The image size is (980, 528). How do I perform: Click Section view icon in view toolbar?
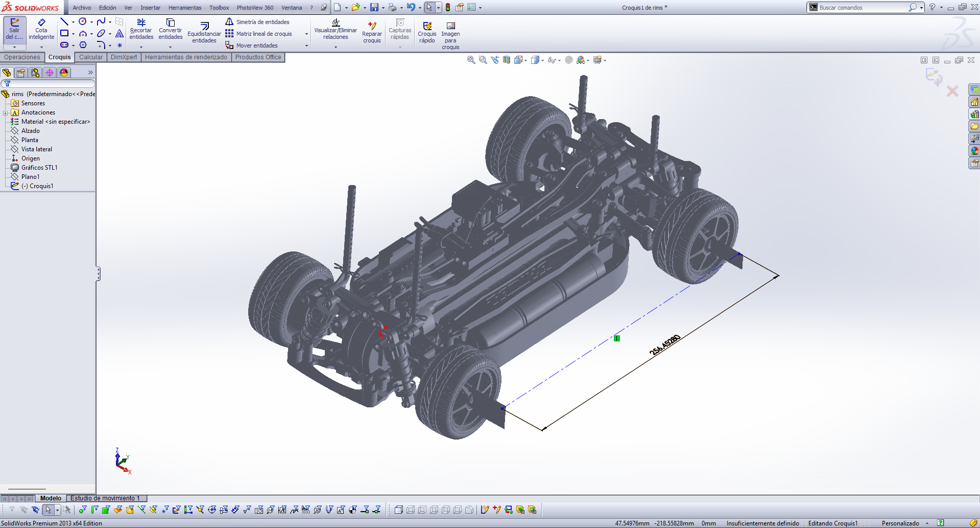pos(507,60)
